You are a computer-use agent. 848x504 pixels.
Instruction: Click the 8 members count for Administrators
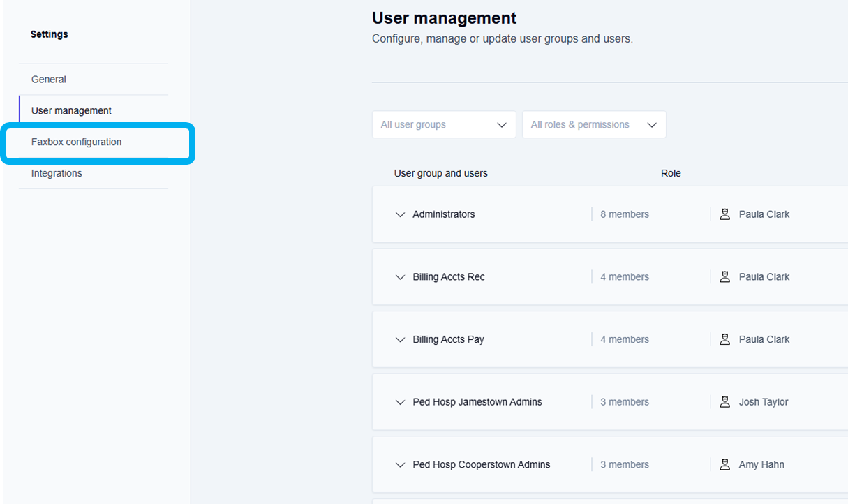625,214
